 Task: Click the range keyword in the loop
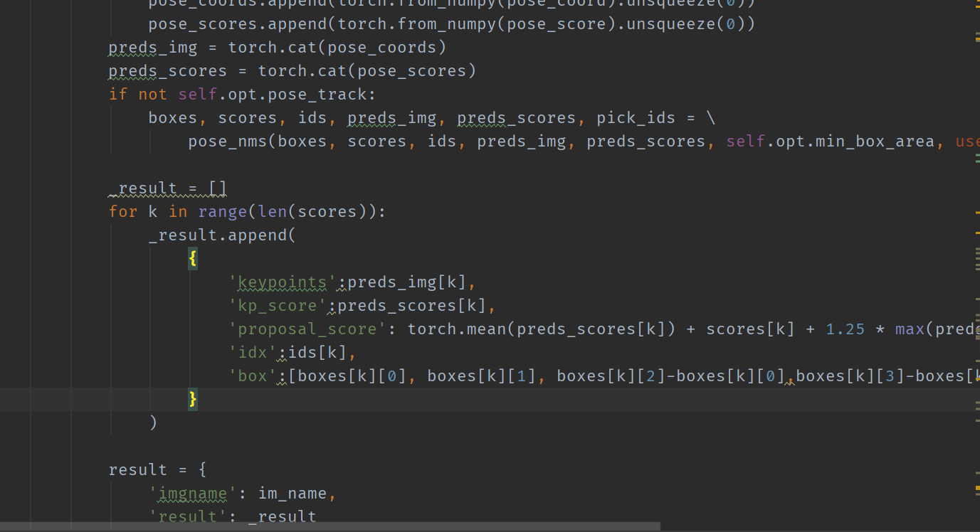222,211
